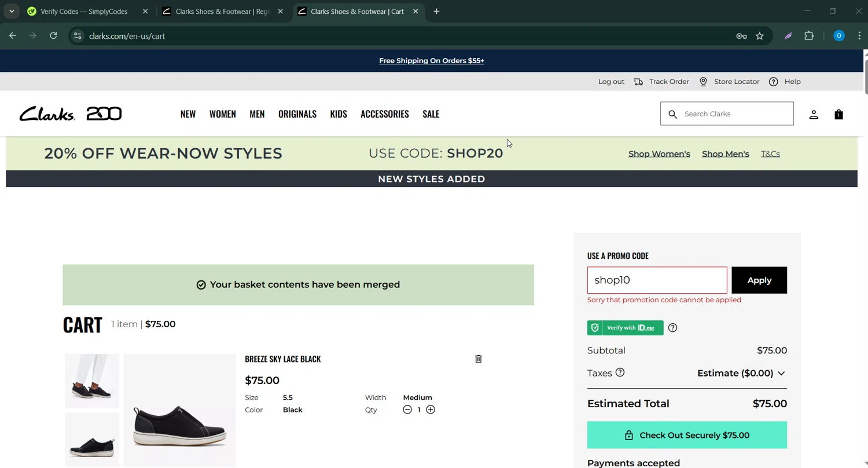Open thumbnail of model wearing shoes

(x=91, y=381)
